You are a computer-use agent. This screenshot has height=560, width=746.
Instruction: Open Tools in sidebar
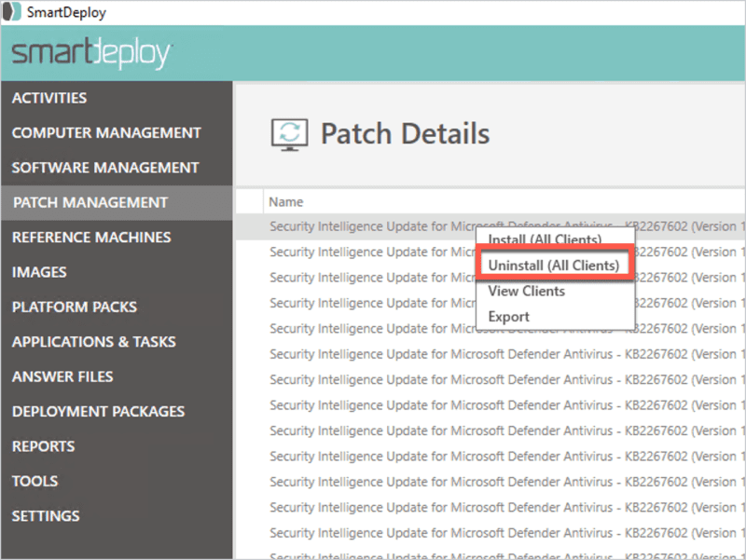click(35, 481)
